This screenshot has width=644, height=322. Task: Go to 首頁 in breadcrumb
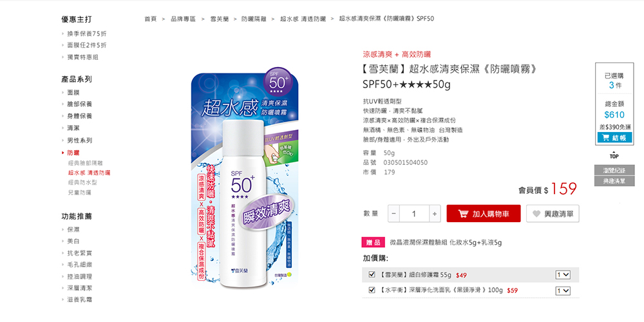click(x=151, y=19)
